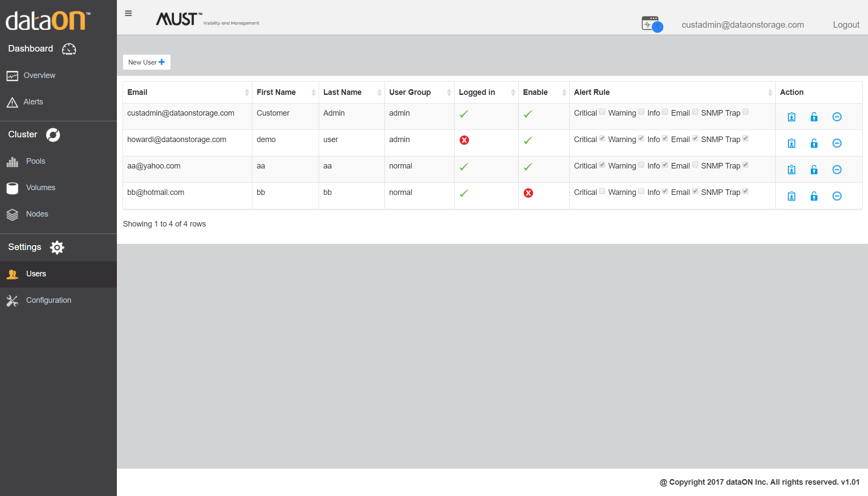Open the Pools sidebar item

coord(35,161)
